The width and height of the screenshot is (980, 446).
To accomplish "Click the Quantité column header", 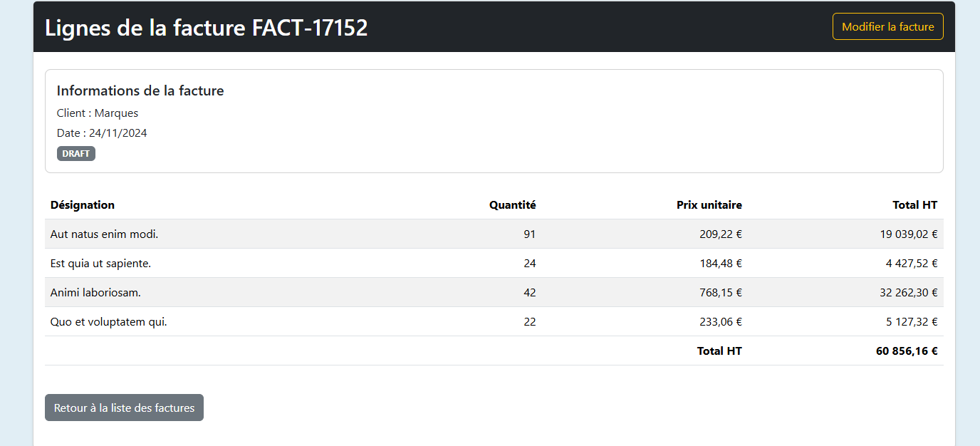I will coord(512,204).
